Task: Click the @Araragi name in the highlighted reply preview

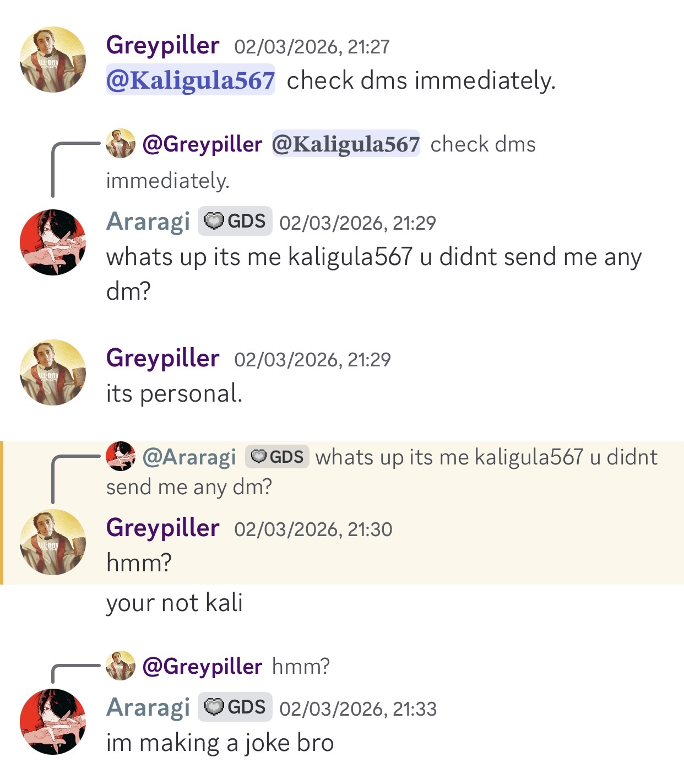Action: tap(189, 457)
